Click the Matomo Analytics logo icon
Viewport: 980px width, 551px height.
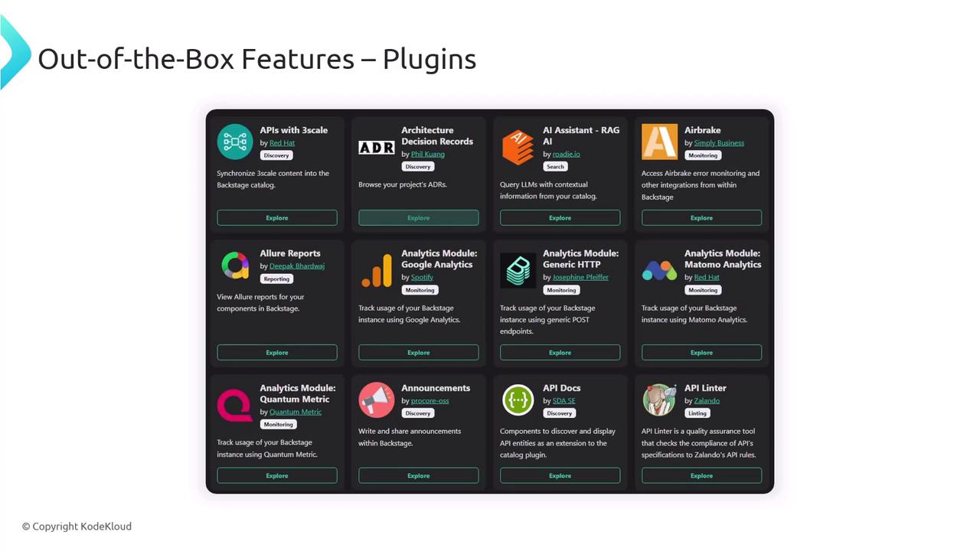(x=659, y=270)
